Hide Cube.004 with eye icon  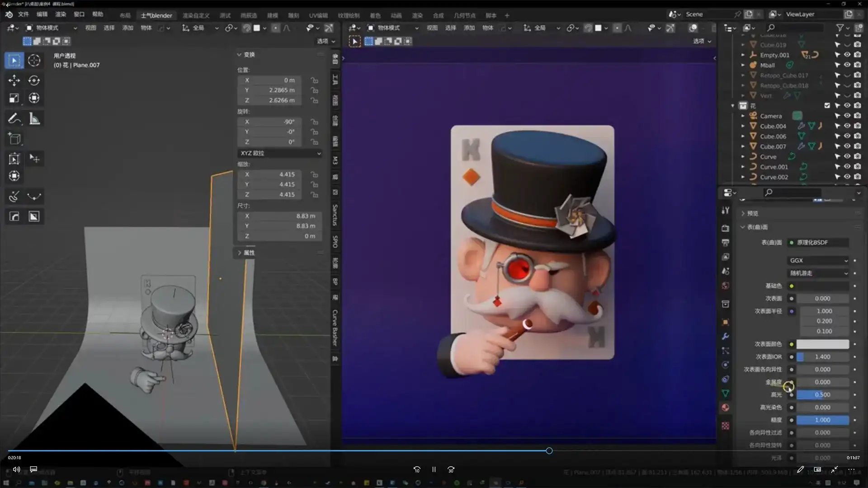pos(847,126)
